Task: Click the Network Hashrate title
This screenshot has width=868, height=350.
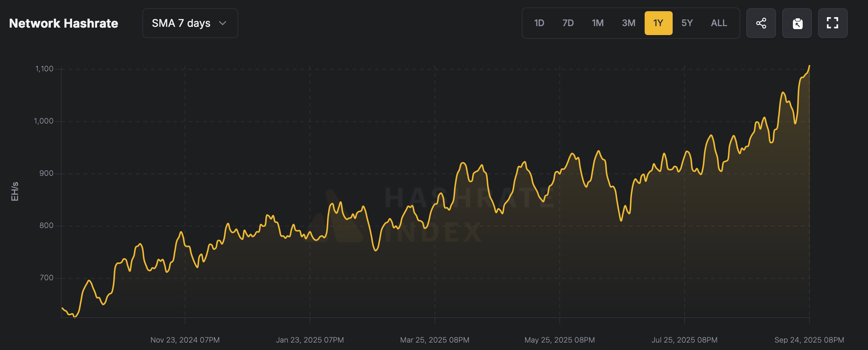Action: click(x=63, y=23)
